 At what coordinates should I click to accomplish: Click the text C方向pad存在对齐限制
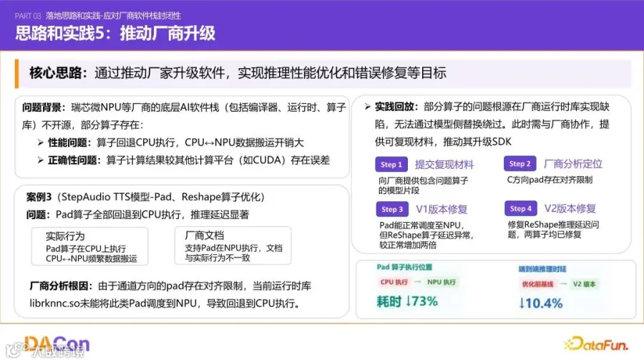click(550, 180)
